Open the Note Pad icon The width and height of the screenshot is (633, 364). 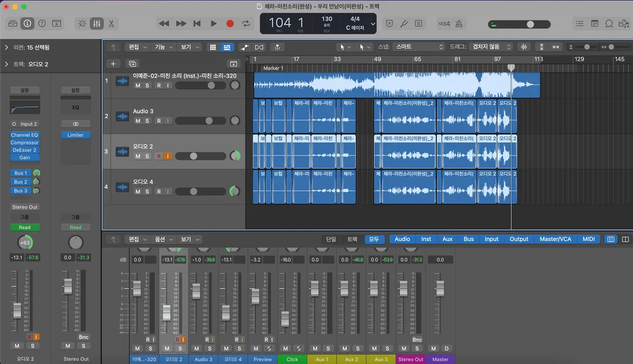[x=594, y=23]
